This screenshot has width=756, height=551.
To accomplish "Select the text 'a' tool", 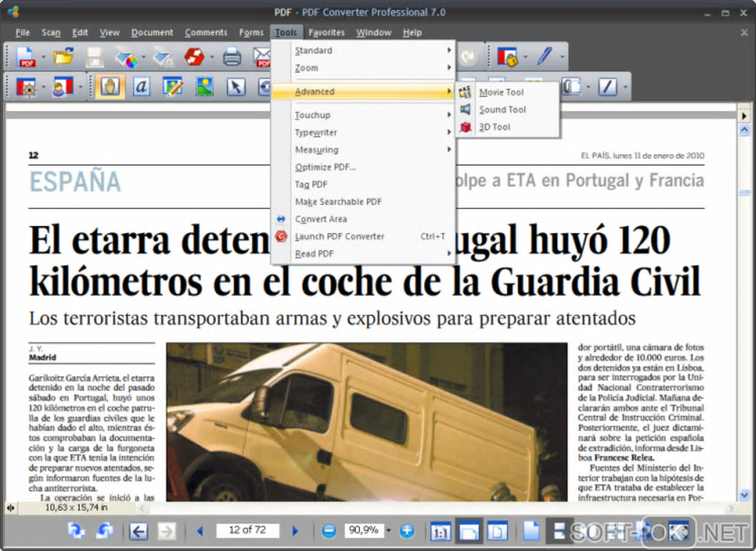I will click(142, 87).
